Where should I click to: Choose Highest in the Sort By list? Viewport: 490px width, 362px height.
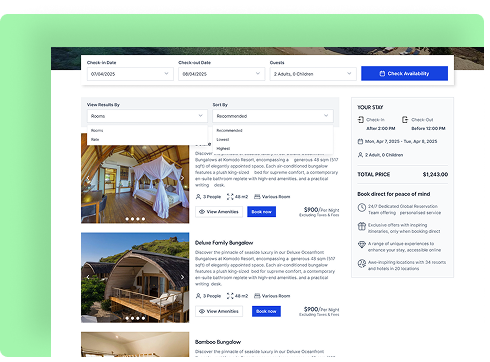coord(223,149)
